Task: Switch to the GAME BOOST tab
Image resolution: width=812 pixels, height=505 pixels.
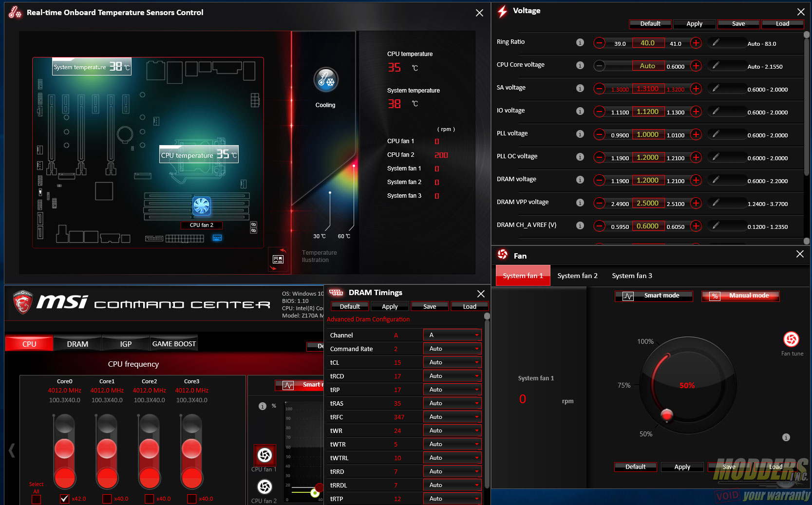Action: pos(174,343)
